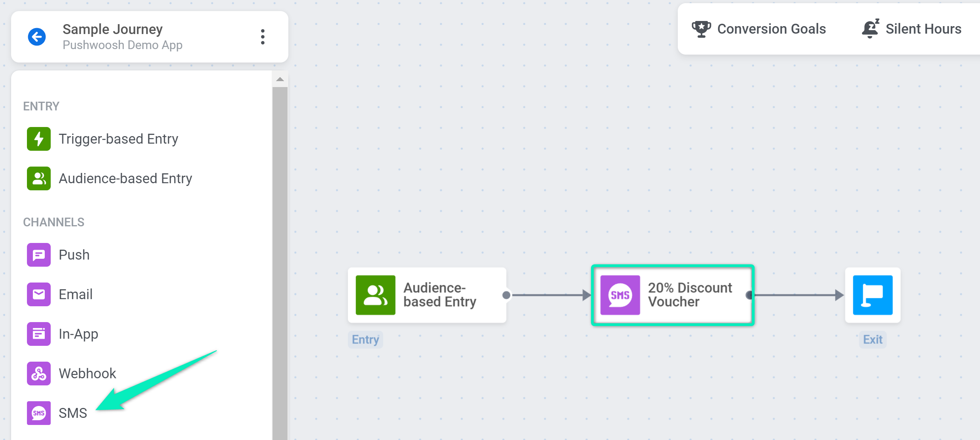Select the Audience-based Entry sidebar icon
Screen dimensions: 980x440
click(39, 178)
